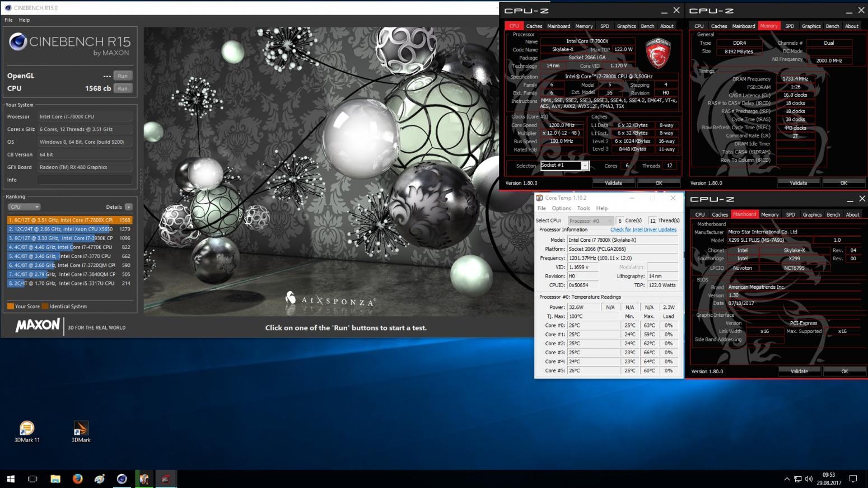Click OK in the CPU-Z Mainboard window
The image size is (868, 488).
click(x=844, y=371)
